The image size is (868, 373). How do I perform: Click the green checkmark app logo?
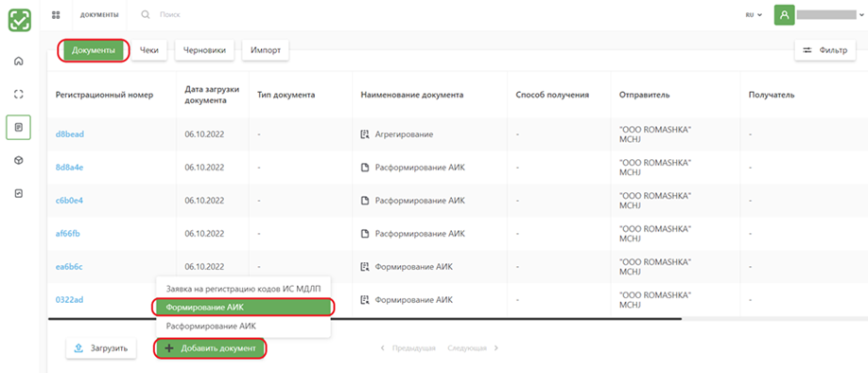pyautogui.click(x=19, y=20)
